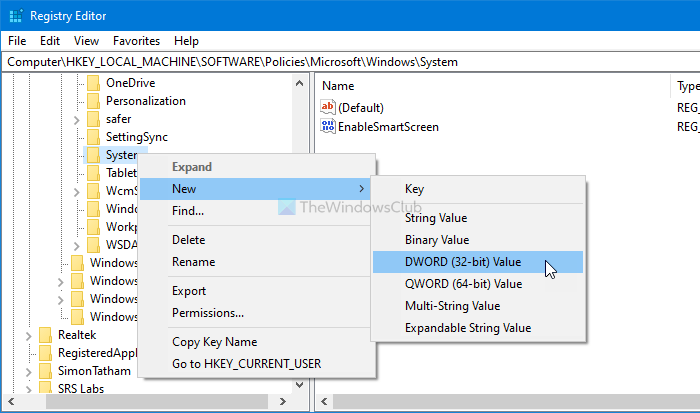Expand the SRS Labs key
Screen dimensions: 700x413
[29, 389]
